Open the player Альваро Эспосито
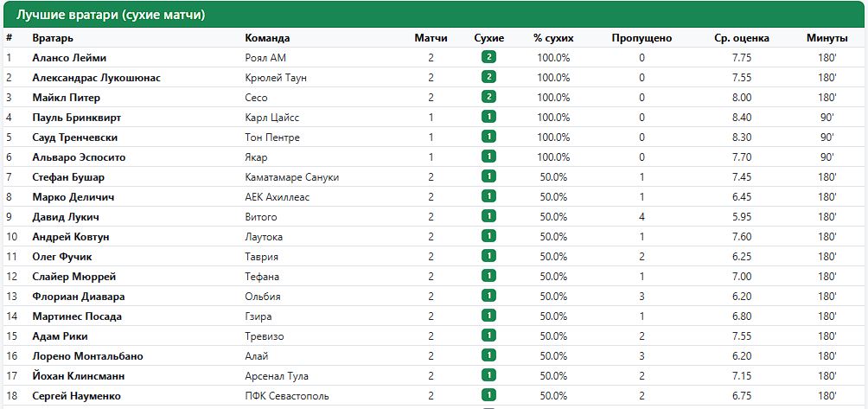Image resolution: width=868 pixels, height=409 pixels. tap(80, 157)
